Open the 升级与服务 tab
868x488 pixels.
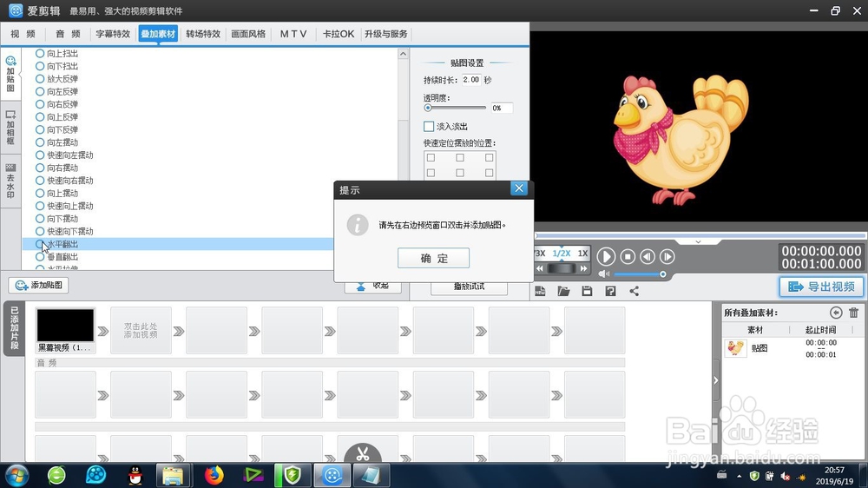(x=386, y=34)
